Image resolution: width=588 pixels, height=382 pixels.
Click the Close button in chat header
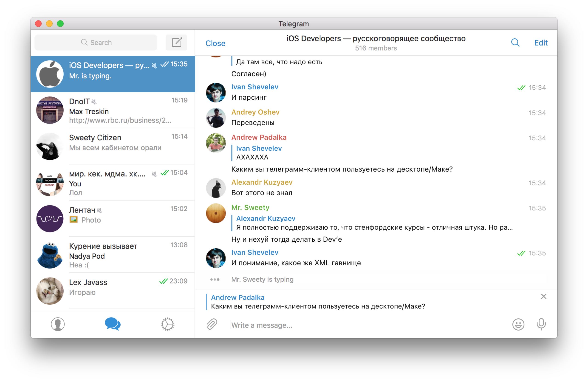click(215, 43)
